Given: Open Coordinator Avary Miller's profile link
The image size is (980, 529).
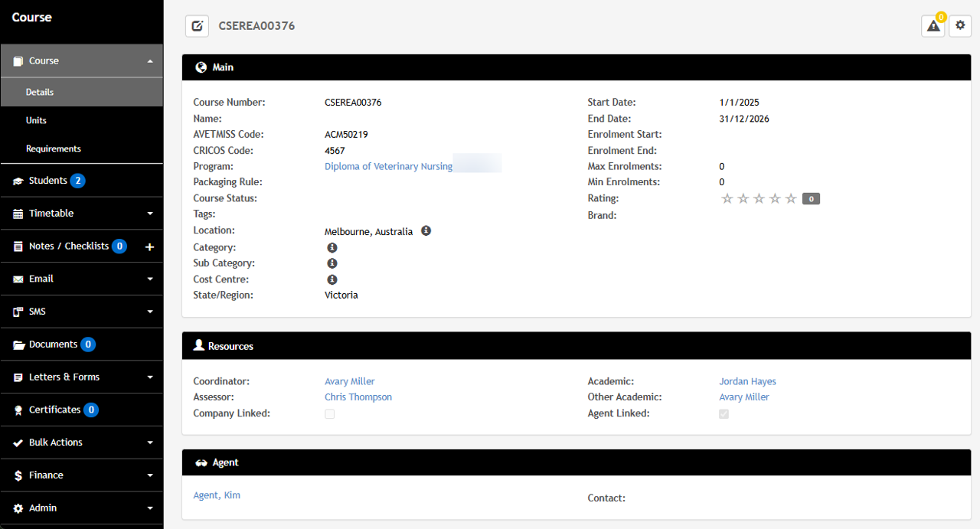Looking at the screenshot, I should (350, 381).
